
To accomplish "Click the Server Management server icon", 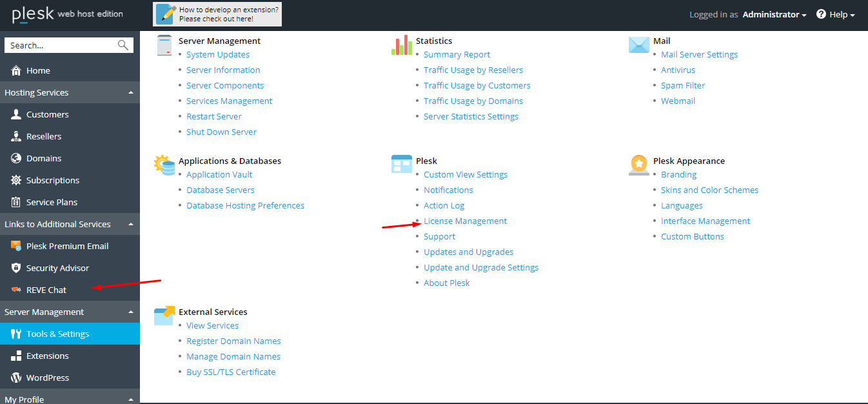I will pyautogui.click(x=164, y=45).
